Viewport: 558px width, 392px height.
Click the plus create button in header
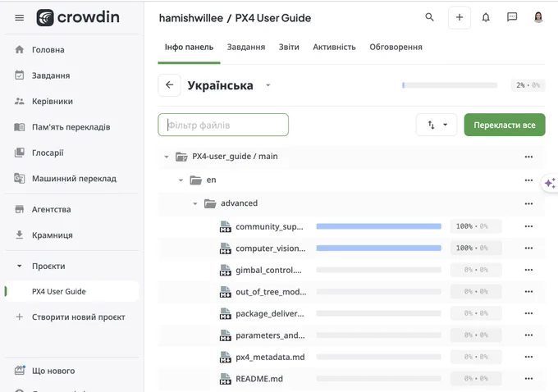(460, 17)
